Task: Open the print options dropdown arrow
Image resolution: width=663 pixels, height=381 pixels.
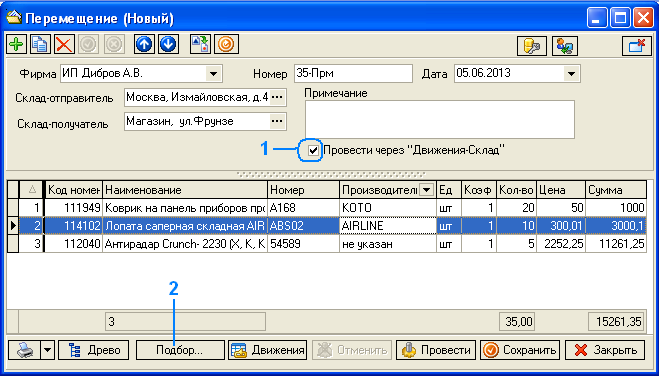Action: pyautogui.click(x=48, y=350)
